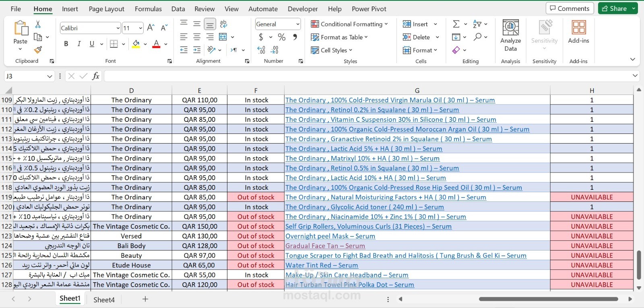Viewport: 644px width, 308px height.
Task: Open the font size dropdown
Action: [x=140, y=28]
